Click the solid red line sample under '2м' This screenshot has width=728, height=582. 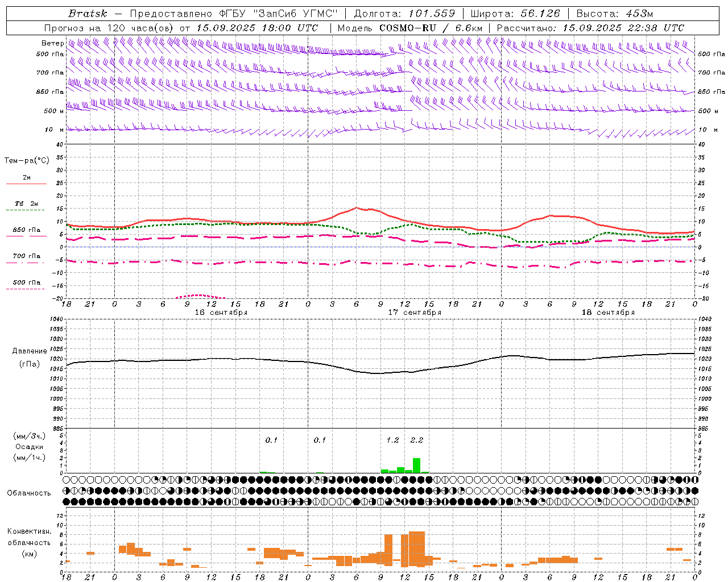pyautogui.click(x=27, y=184)
